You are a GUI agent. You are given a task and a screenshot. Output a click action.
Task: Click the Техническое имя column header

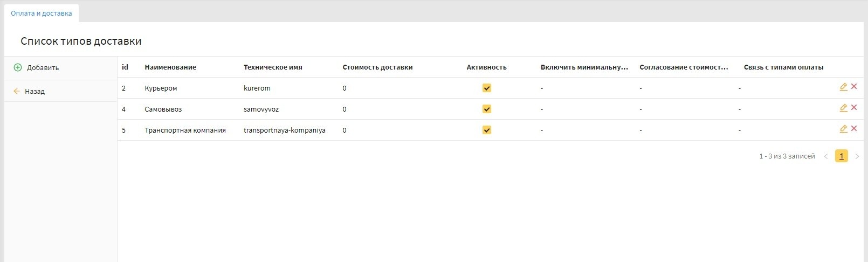[273, 67]
